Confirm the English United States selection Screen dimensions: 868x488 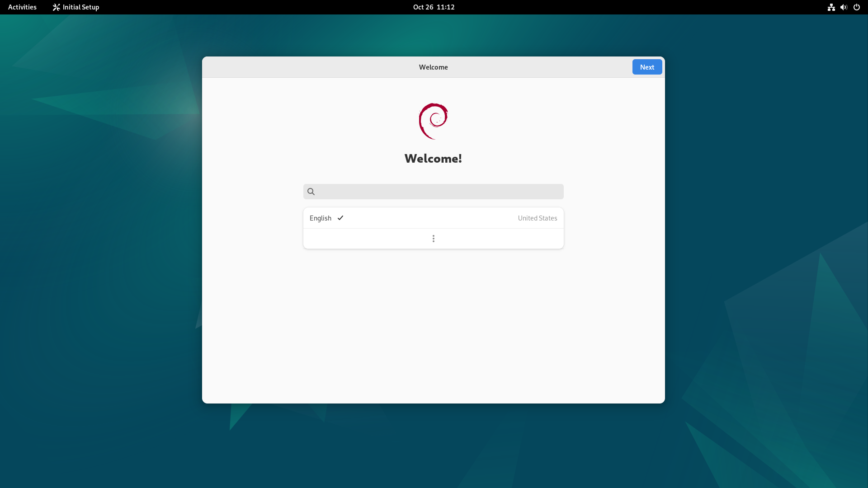(x=433, y=218)
